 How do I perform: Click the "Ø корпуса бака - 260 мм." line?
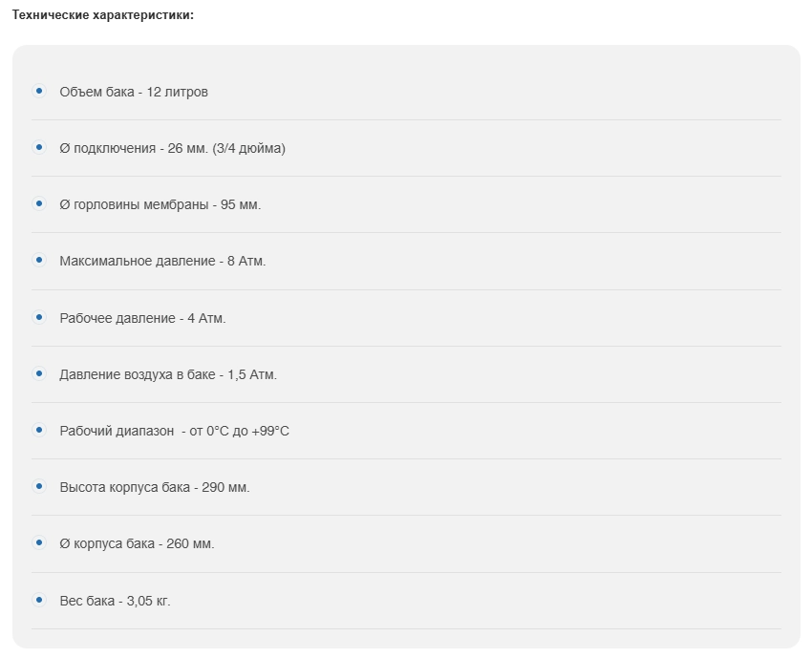137,544
